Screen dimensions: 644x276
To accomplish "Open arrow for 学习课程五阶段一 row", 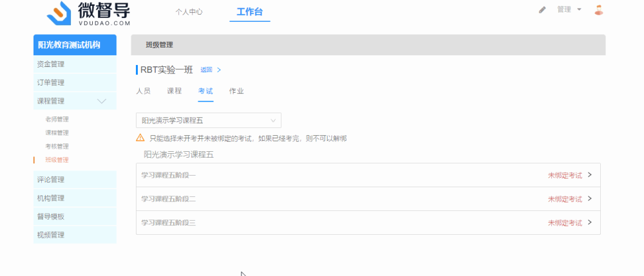I will click(590, 175).
